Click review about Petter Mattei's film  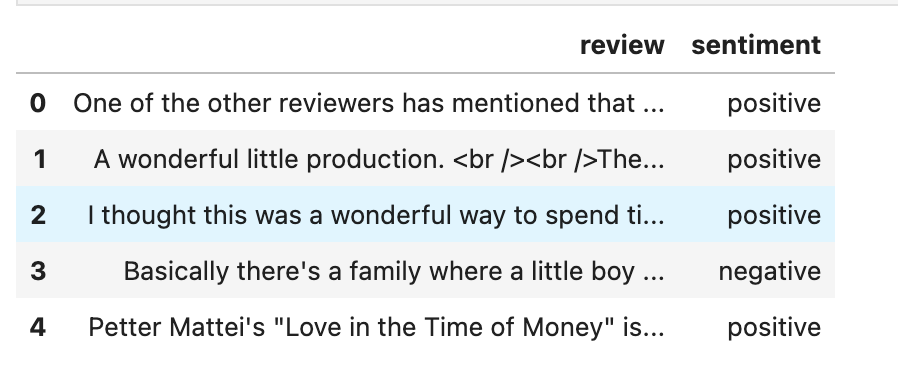point(376,327)
